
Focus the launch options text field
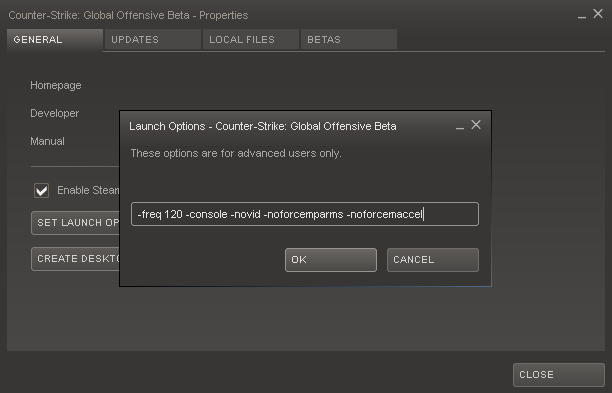305,214
